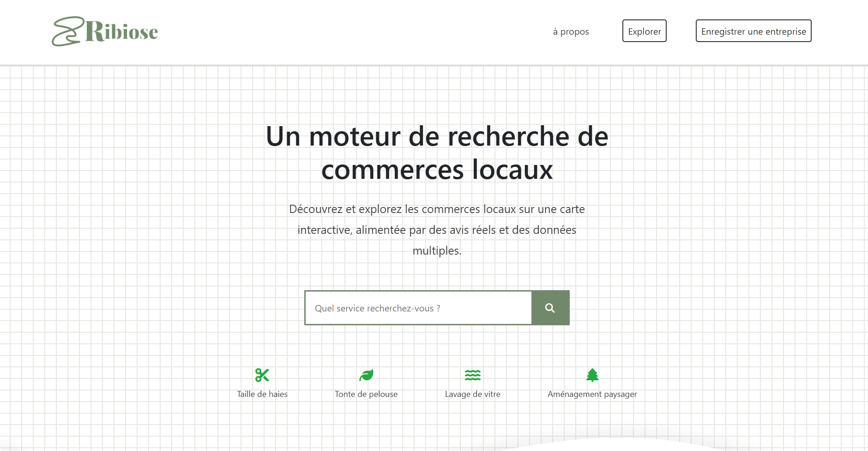Select the Lavage de vitre waves icon
Viewport: 868px width, 451px height.
(472, 375)
